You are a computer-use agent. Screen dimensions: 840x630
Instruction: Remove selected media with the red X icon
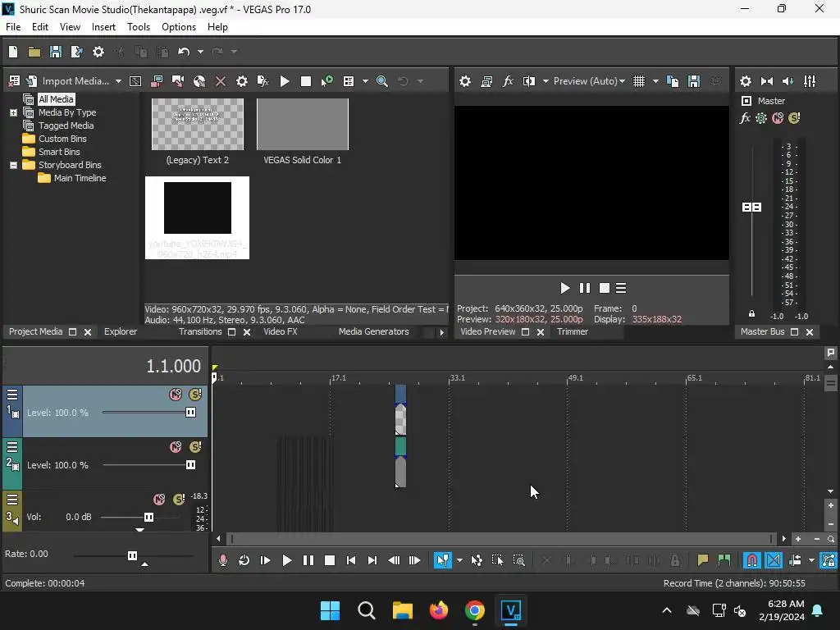[x=220, y=81]
